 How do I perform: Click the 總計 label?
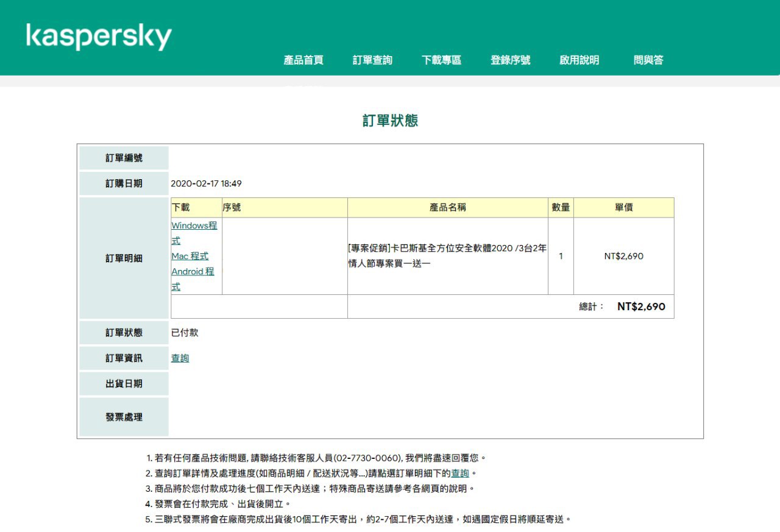pyautogui.click(x=591, y=307)
